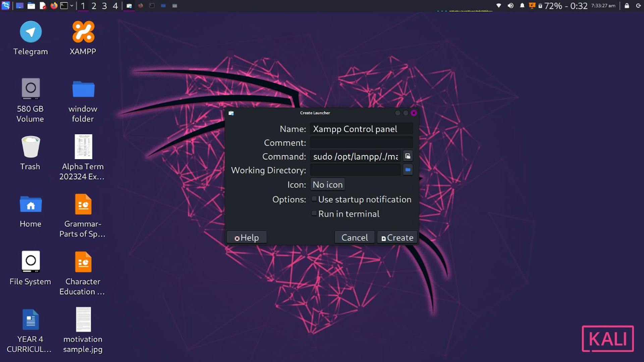The width and height of the screenshot is (644, 362).
Task: Click inside the Comment input field
Action: pyautogui.click(x=361, y=142)
